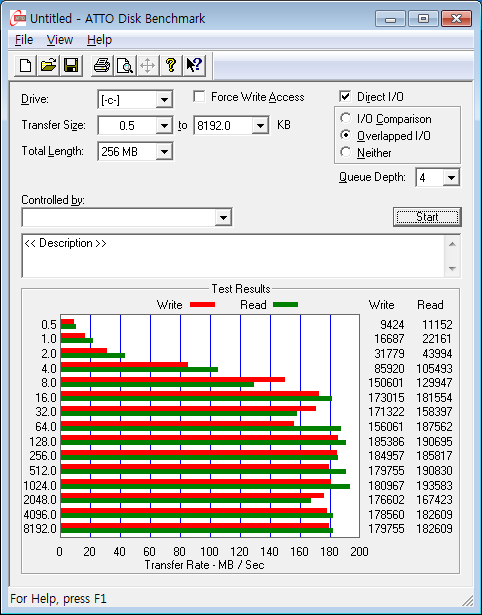Click the window resize grip corner
482x615 pixels.
tap(467, 600)
